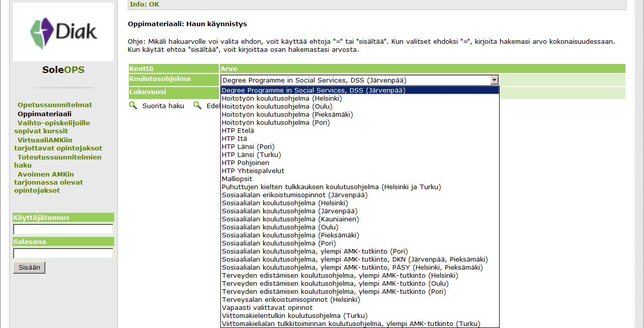
Task: Open Toteutussuunnitelmien haku link
Action: point(58,161)
